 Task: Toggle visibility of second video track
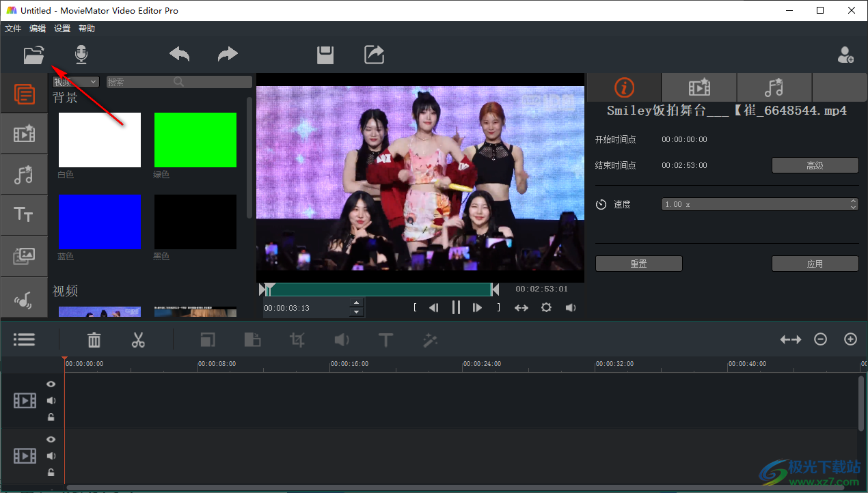coord(51,440)
